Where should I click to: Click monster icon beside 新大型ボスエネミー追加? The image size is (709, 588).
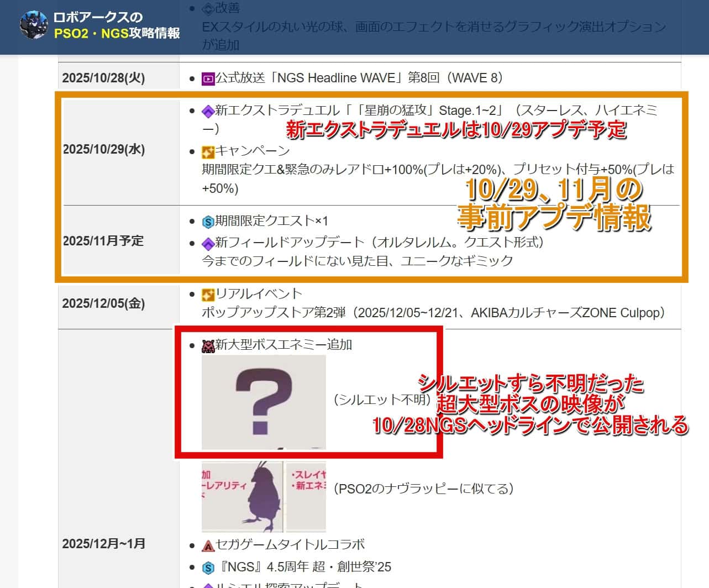pos(208,346)
